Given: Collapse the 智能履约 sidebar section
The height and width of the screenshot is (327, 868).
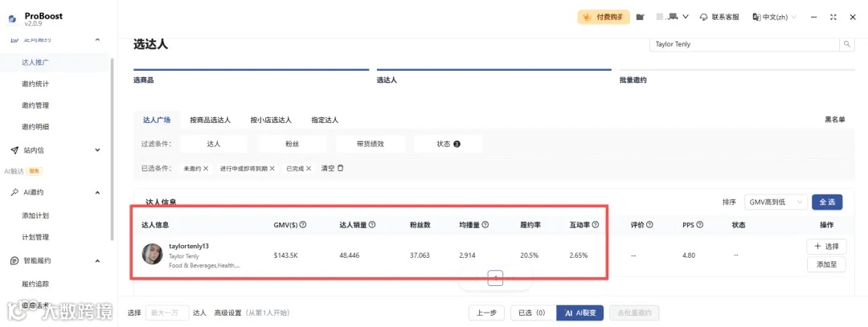Looking at the screenshot, I should 97,260.
